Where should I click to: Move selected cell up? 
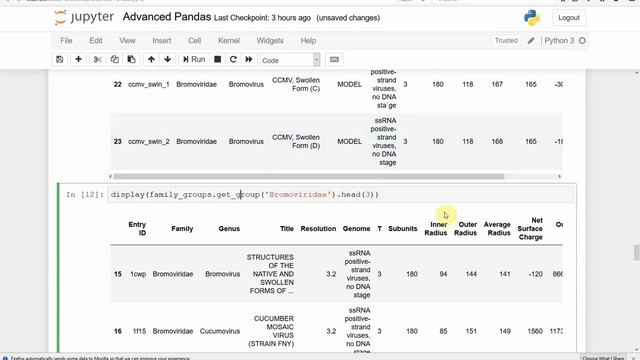(151, 60)
